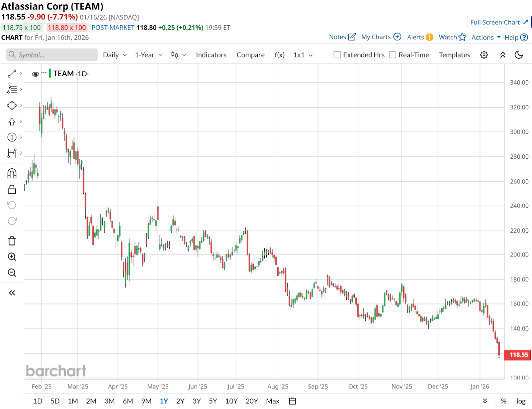Select the 2Y time range
532x409 pixels.
(x=180, y=401)
